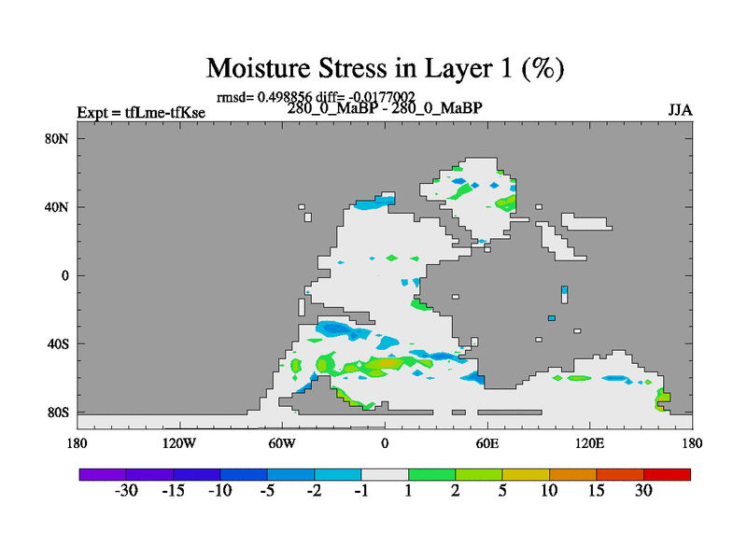Choose the orange colorbar swatch between 10 and 15
The height and width of the screenshot is (560, 747).
(572, 474)
